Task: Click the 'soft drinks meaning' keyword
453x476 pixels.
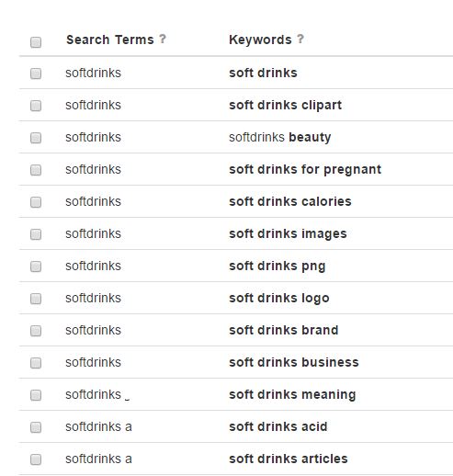Action: (292, 395)
